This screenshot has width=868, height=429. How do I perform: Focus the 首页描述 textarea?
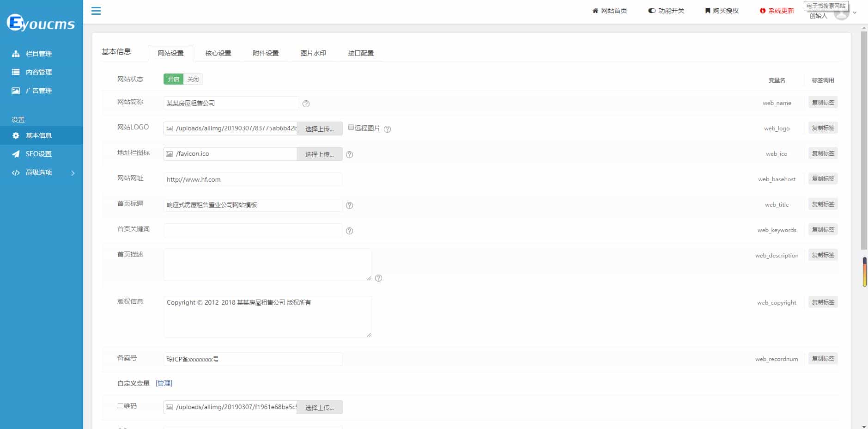(x=267, y=265)
